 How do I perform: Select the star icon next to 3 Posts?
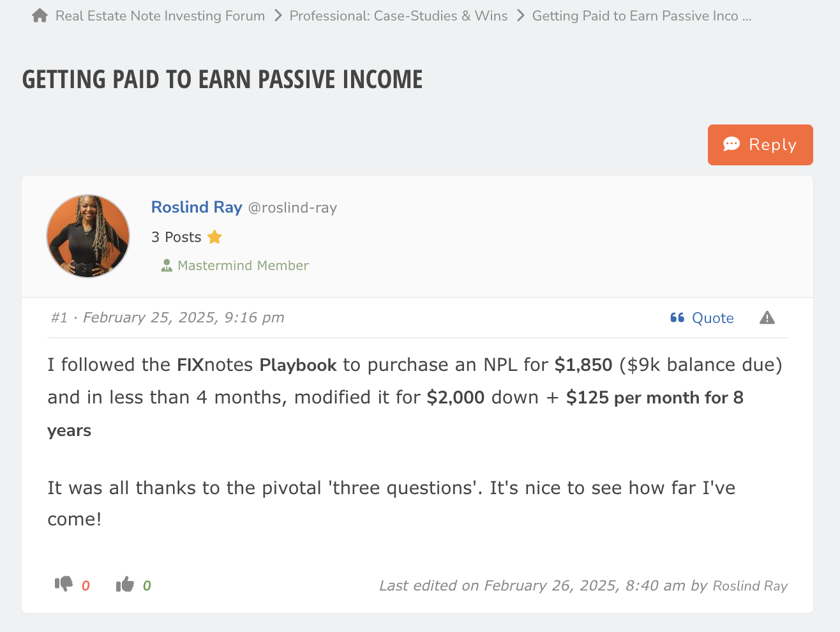click(x=214, y=236)
